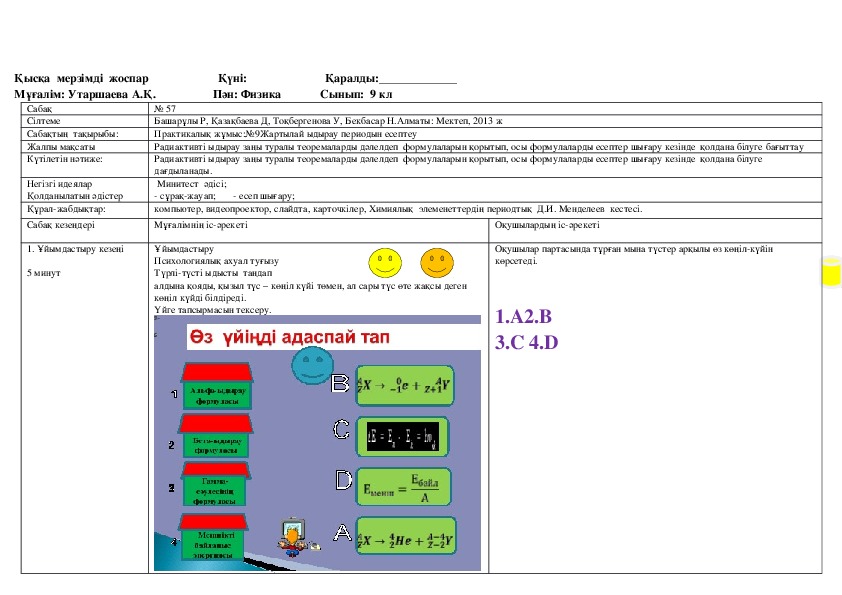This screenshot has width=842, height=595.
Task: Click the Күні: date label
Action: (x=233, y=78)
